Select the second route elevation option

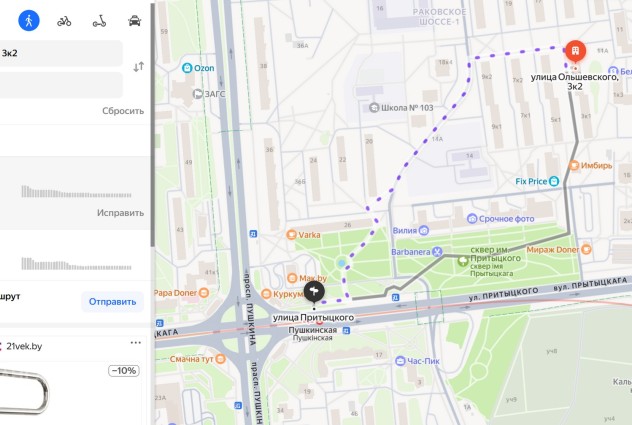pyautogui.click(x=75, y=256)
